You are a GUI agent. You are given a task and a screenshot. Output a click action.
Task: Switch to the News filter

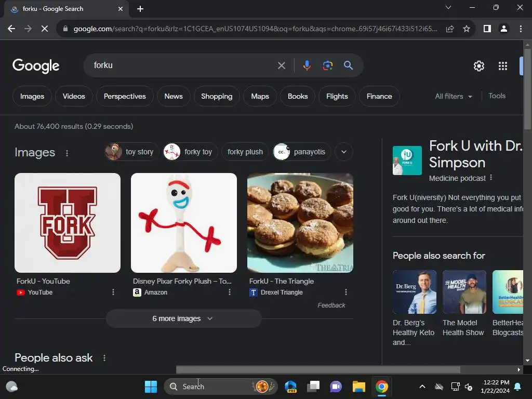174,96
